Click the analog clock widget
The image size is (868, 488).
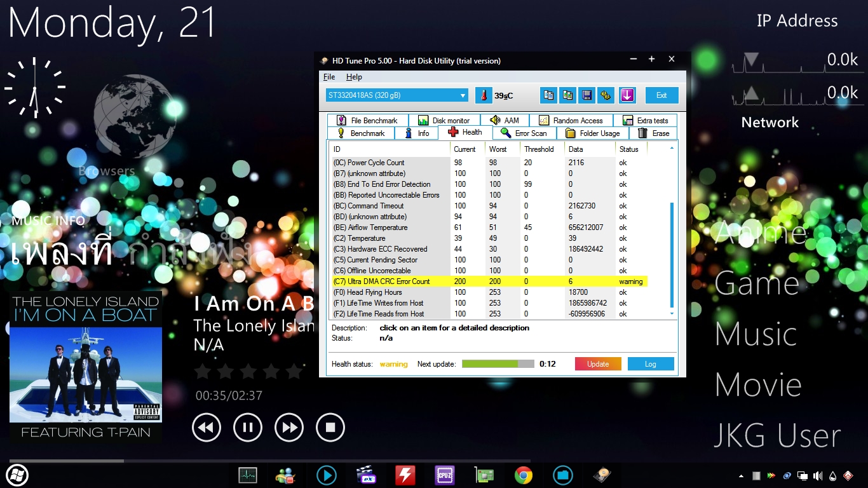(x=35, y=88)
